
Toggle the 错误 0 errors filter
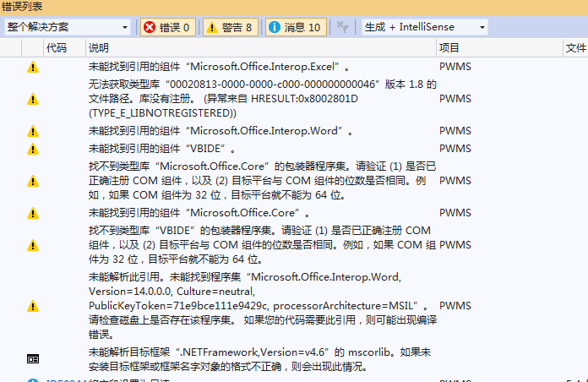coord(168,27)
